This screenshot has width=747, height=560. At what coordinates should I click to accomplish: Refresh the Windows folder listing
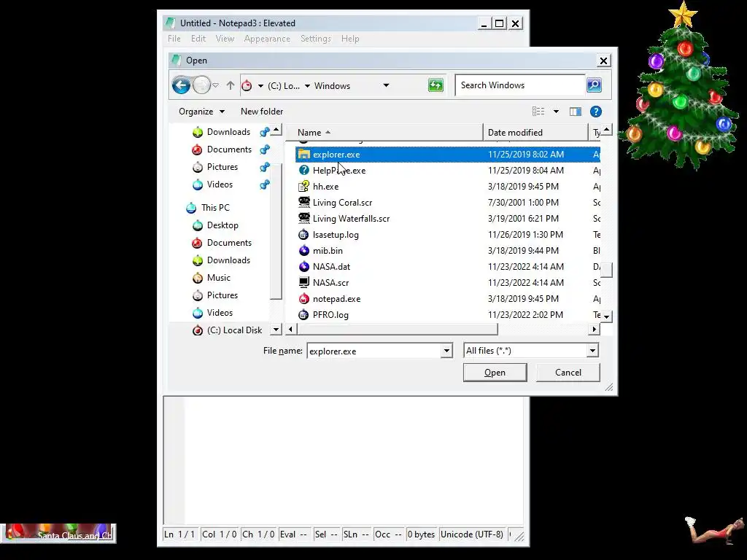(x=436, y=86)
